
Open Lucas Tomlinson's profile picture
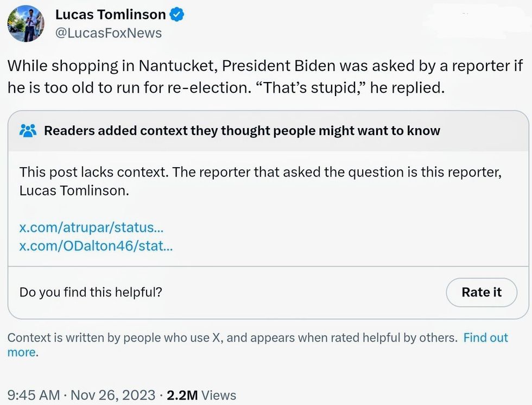25,24
